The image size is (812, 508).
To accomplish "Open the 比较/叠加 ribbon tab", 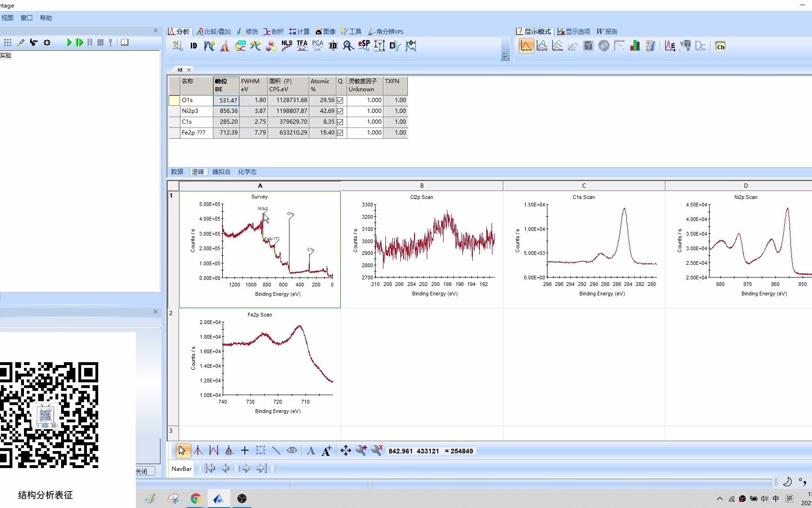I will (214, 32).
